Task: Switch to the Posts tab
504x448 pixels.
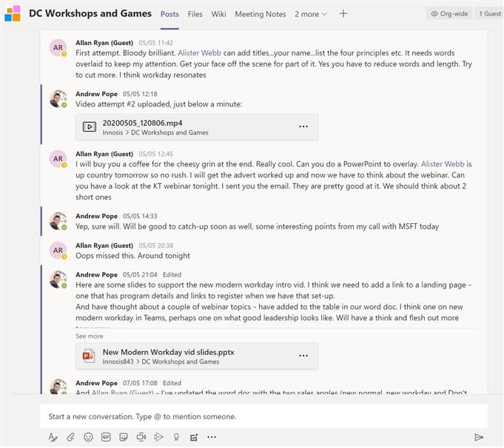Action: point(169,14)
